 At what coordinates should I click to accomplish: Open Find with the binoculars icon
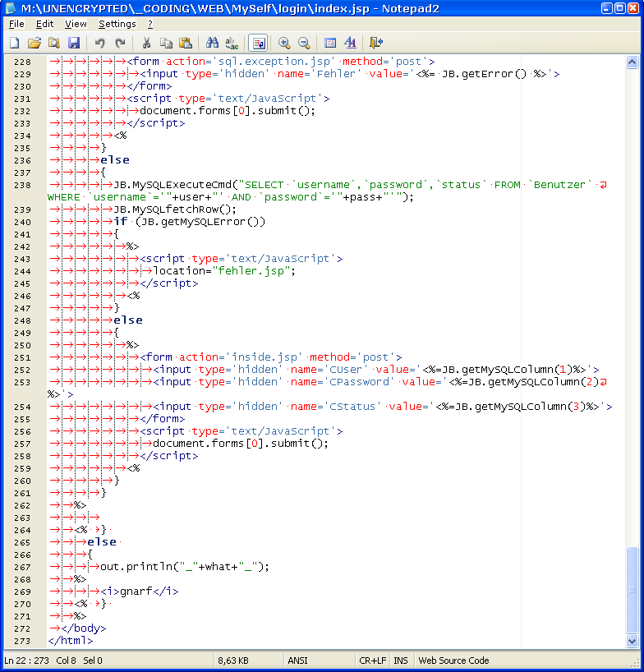click(x=212, y=43)
